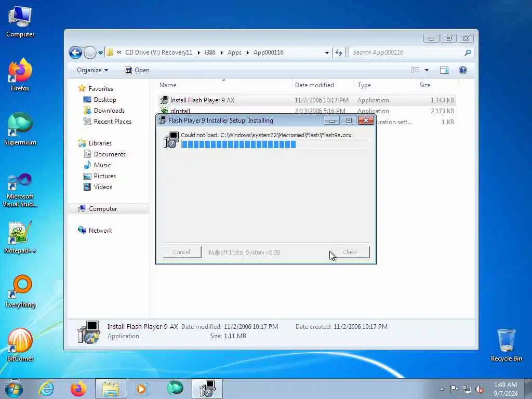
Task: Click the Close button in installer
Action: tap(350, 252)
